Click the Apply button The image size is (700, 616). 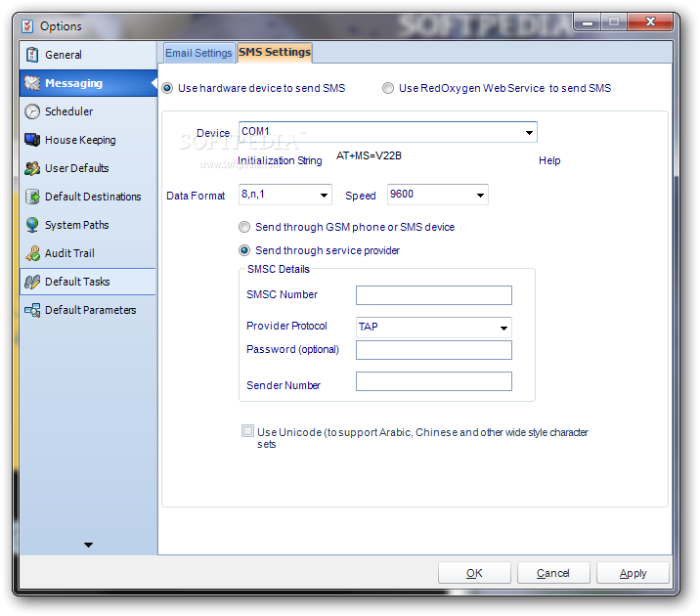pyautogui.click(x=633, y=573)
